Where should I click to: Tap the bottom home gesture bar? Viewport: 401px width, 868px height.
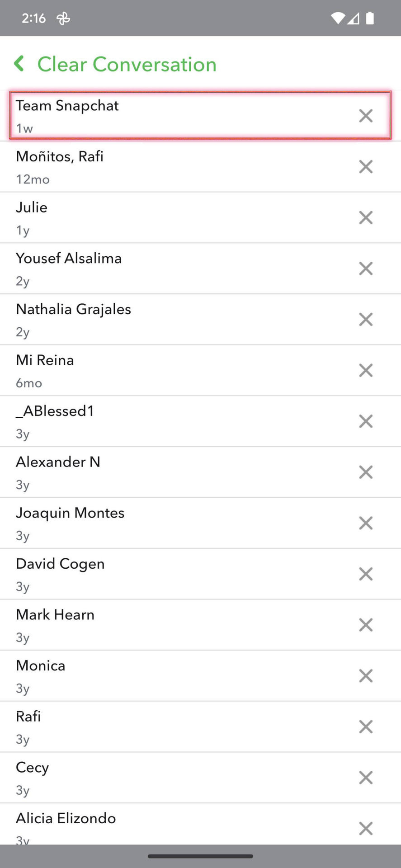coord(200,856)
